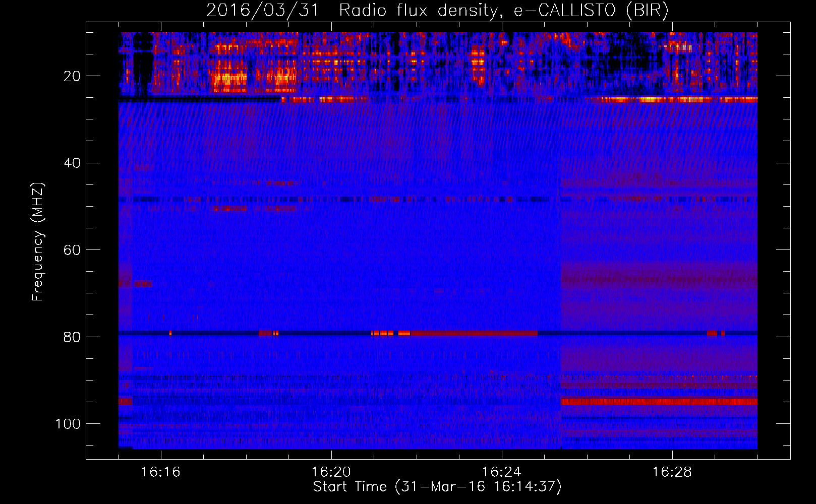Click the plot title 'Radio flux density, e-CALLISTO (BIR)'
Screen dimensions: 816x504
pyautogui.click(x=503, y=10)
